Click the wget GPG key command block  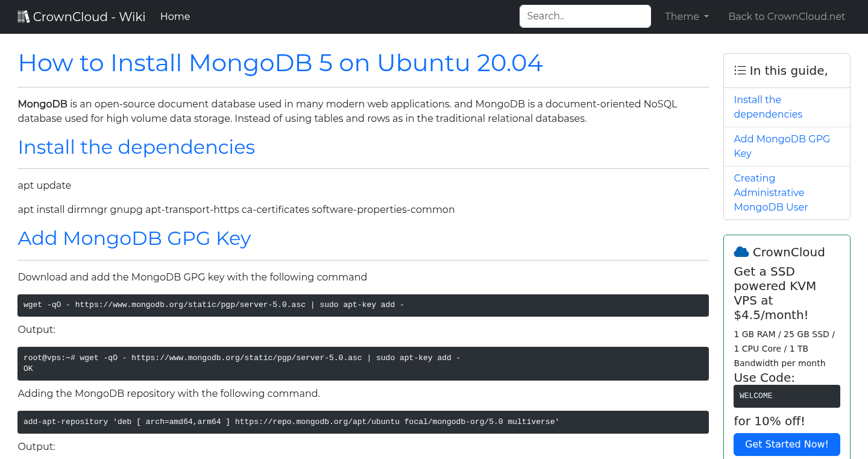(x=363, y=305)
